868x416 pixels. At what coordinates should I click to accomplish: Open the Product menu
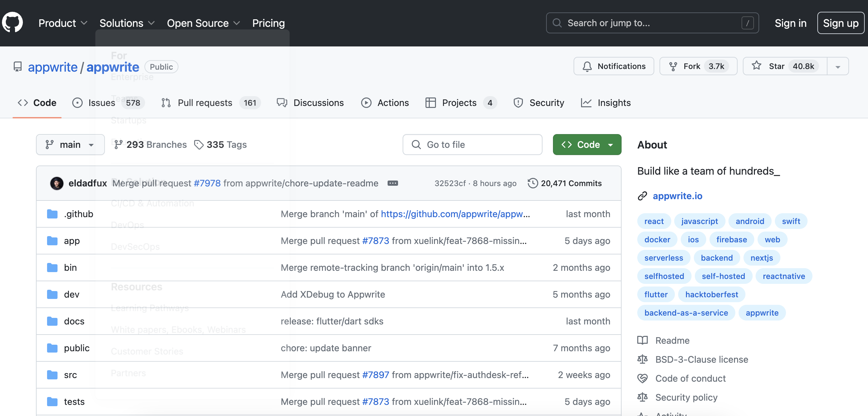point(63,23)
